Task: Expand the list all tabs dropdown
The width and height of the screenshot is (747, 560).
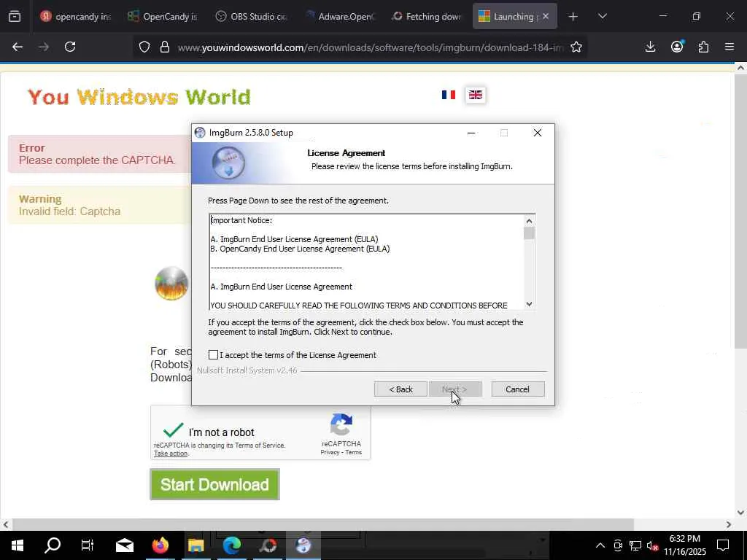Action: click(602, 17)
